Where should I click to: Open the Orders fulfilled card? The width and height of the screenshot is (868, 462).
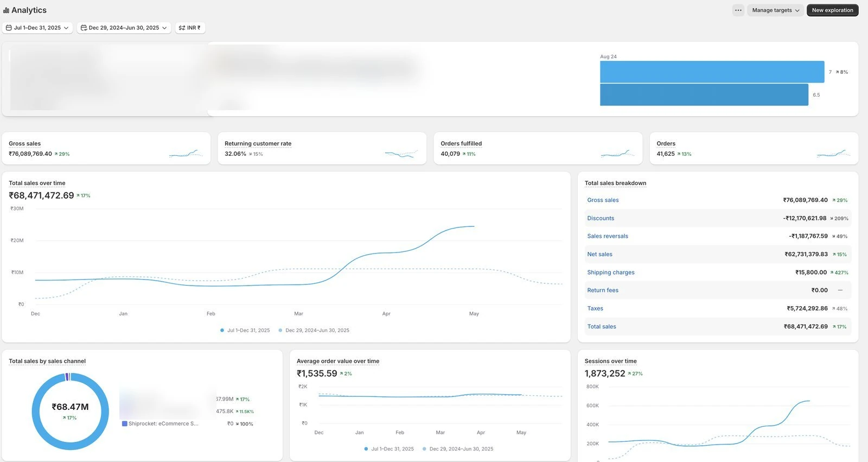(x=538, y=148)
